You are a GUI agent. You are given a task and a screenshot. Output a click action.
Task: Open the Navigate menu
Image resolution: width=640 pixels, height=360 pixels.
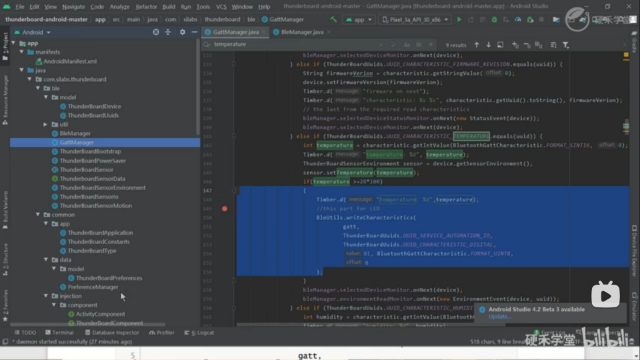[x=73, y=7]
